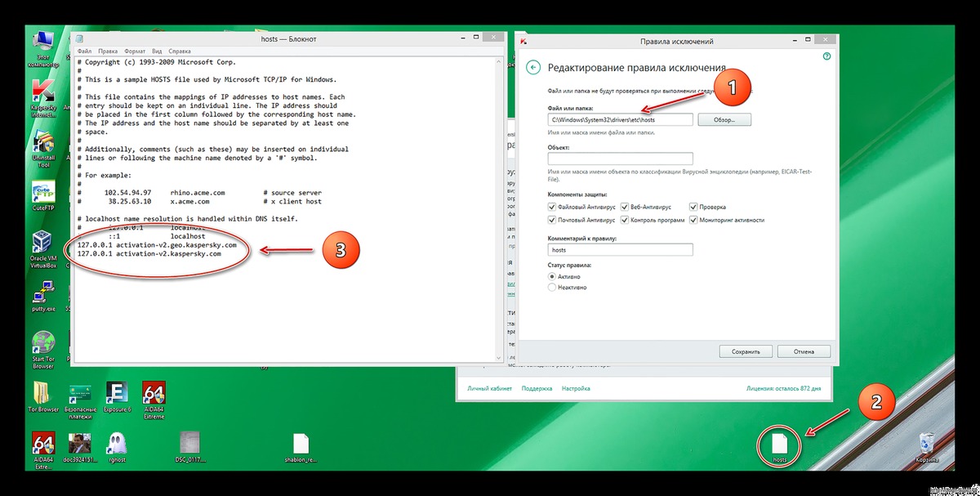The image size is (980, 496).
Task: Open the Поддержка link in Kaspersky
Action: click(537, 389)
